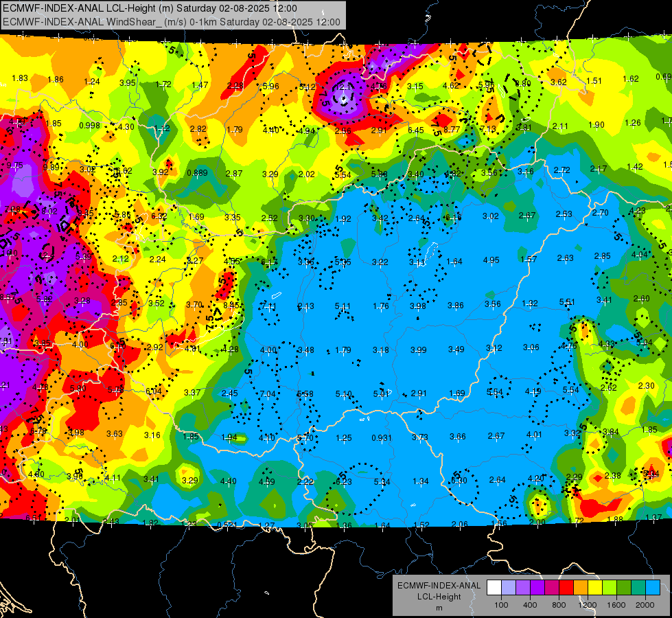
Task: Click the legend tick label '100'
Action: pyautogui.click(x=501, y=605)
